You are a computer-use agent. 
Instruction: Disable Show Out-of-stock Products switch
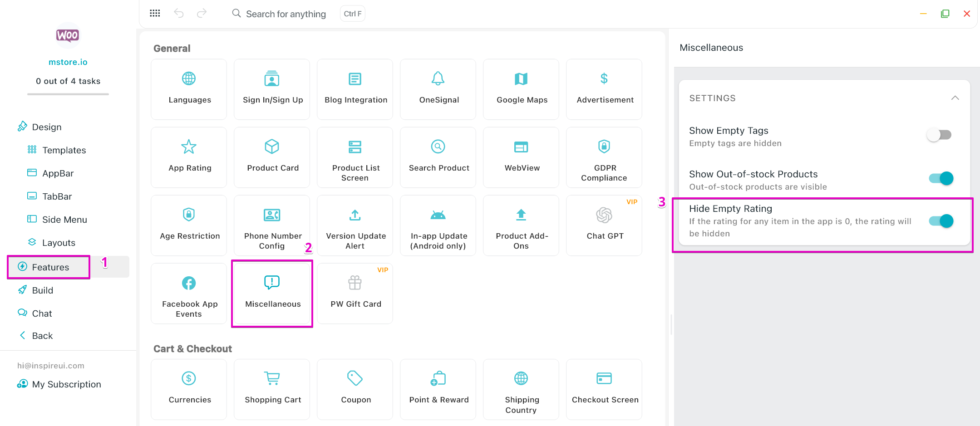[941, 179]
